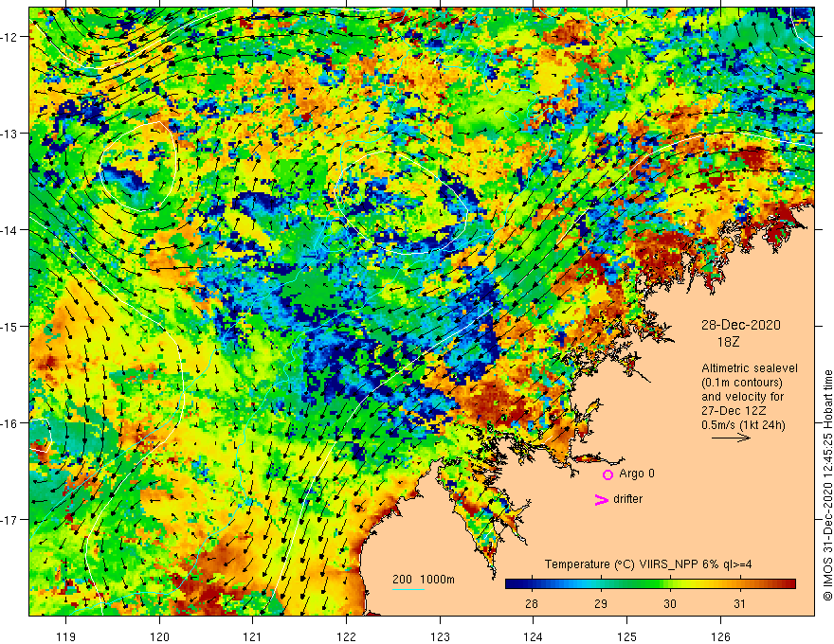The height and width of the screenshot is (644, 834).
Task: Click the magenta drifter arrow symbol
Action: pos(602,499)
